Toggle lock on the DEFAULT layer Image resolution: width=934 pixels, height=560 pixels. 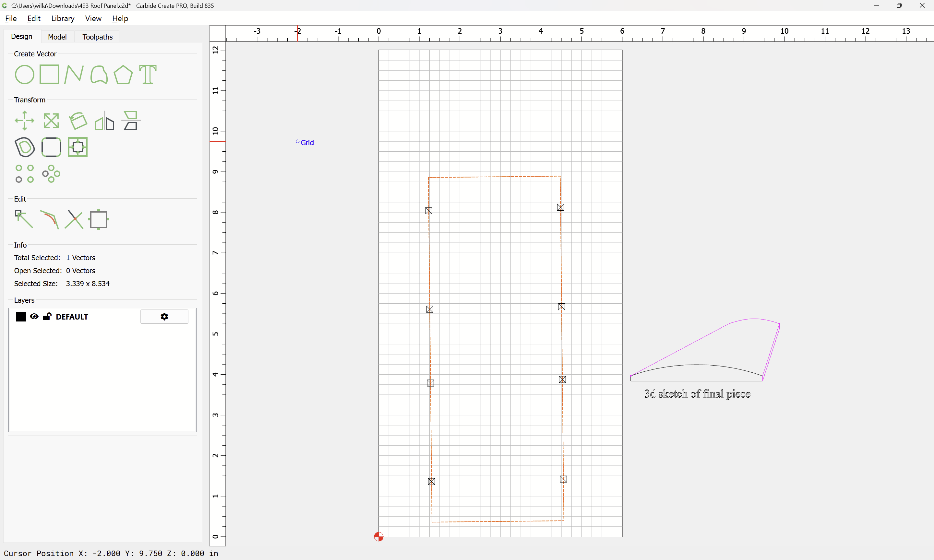point(47,317)
